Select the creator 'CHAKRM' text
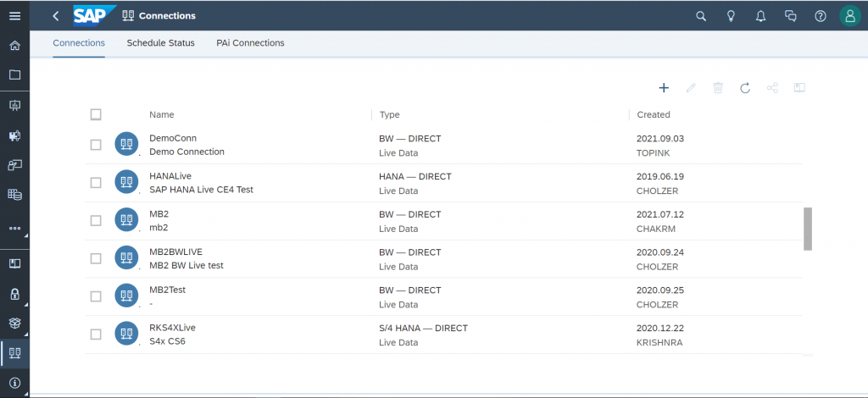Image resolution: width=868 pixels, height=398 pixels. (x=656, y=229)
